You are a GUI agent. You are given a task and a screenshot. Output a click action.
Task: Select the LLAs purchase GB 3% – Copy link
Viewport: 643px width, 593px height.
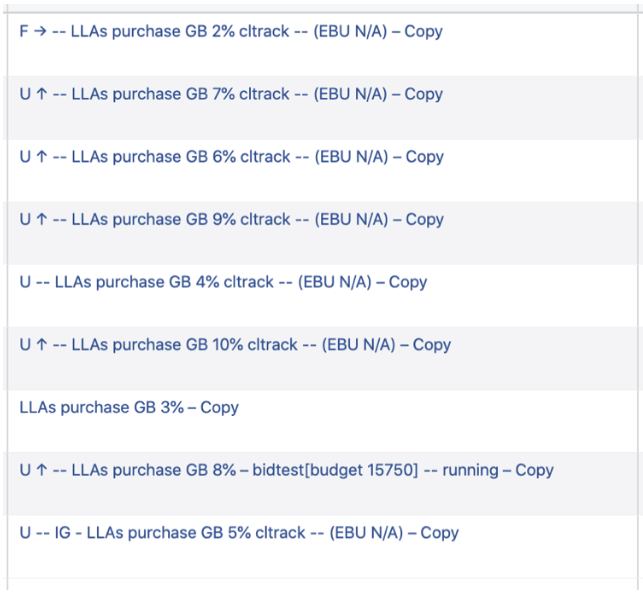tap(129, 408)
